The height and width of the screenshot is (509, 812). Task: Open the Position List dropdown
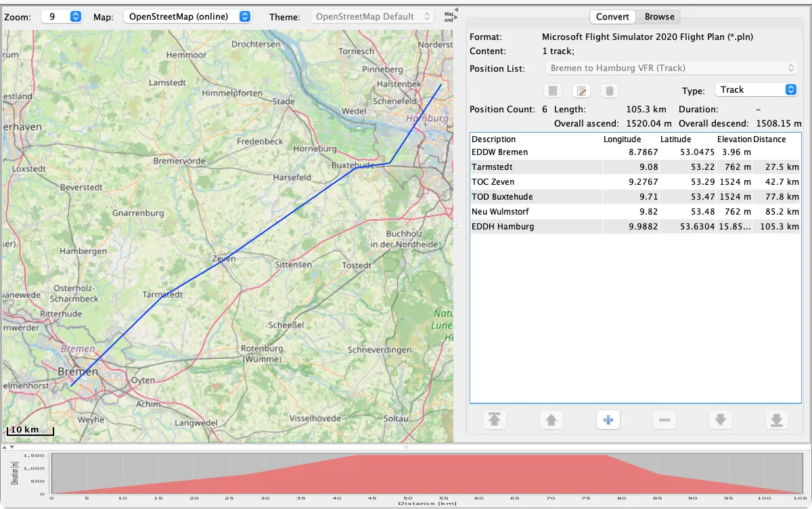(671, 68)
